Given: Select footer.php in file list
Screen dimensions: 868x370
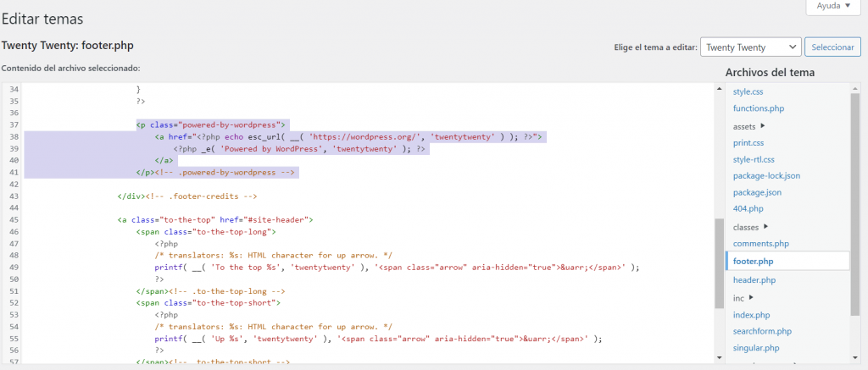Looking at the screenshot, I should click(x=753, y=262).
